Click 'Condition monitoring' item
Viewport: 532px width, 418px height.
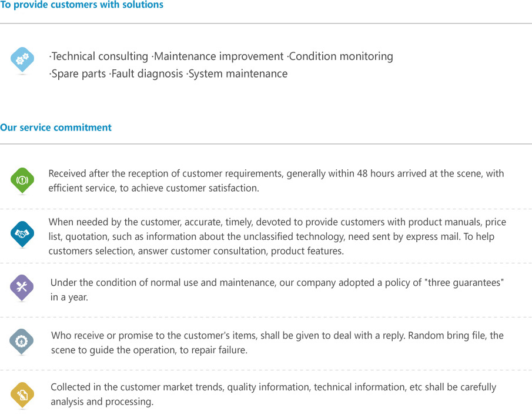340,56
